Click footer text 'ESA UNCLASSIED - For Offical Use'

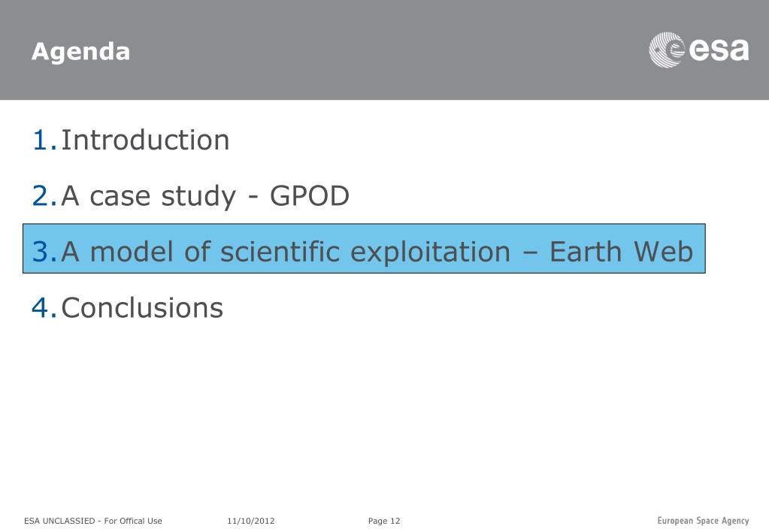(x=92, y=521)
